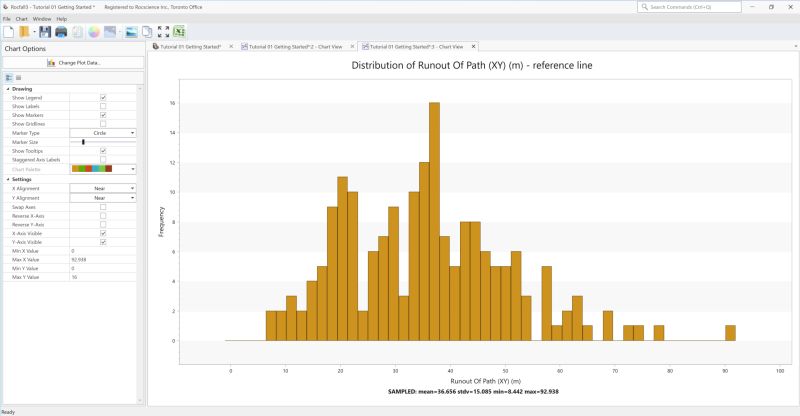Viewport: 800px width, 416px height.
Task: Enable the Show Labels checkbox
Action: point(103,106)
